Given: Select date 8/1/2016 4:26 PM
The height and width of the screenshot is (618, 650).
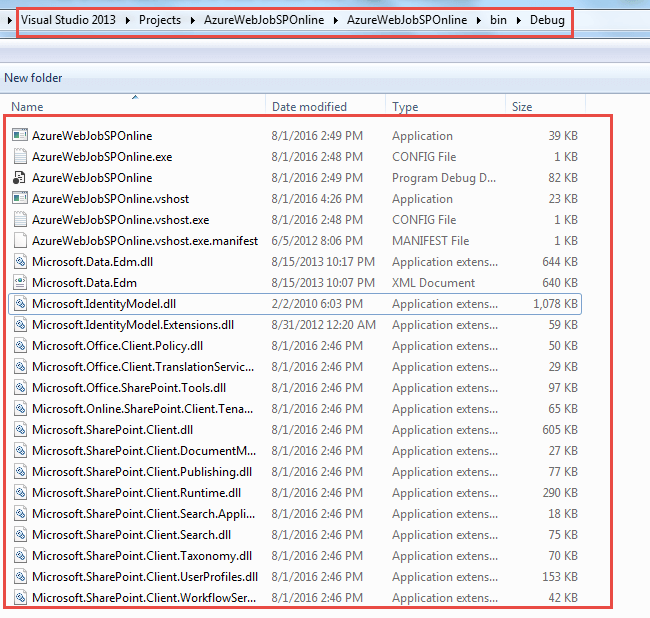Looking at the screenshot, I should point(317,199).
